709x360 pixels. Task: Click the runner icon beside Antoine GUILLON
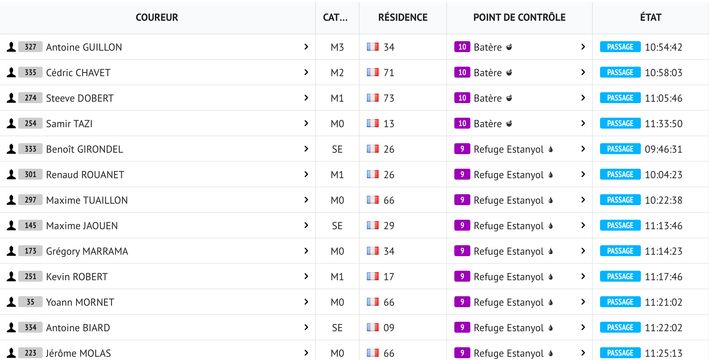pyautogui.click(x=11, y=47)
